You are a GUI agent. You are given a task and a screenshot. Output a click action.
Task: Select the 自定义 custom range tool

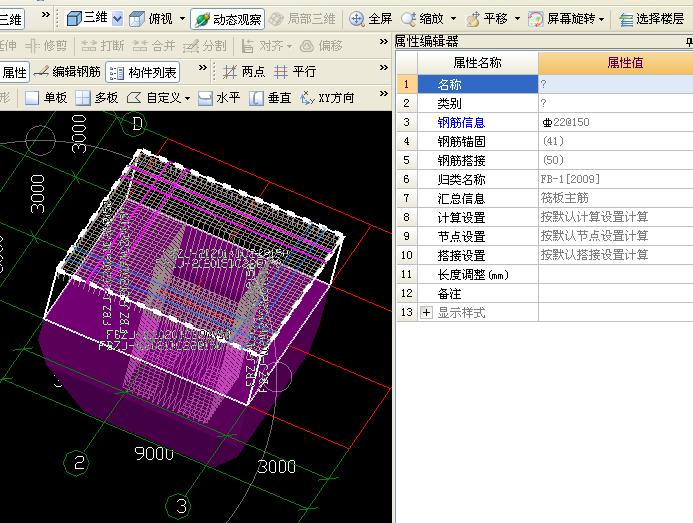tap(154, 98)
